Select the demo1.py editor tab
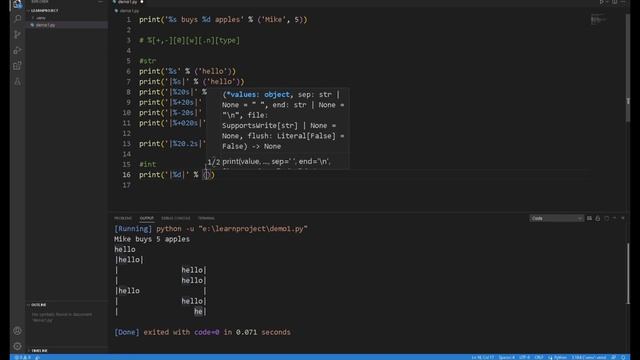640x360 pixels. click(128, 2)
